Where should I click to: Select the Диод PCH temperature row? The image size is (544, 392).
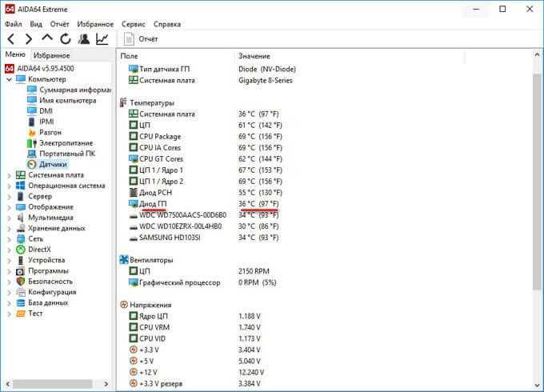pos(206,193)
